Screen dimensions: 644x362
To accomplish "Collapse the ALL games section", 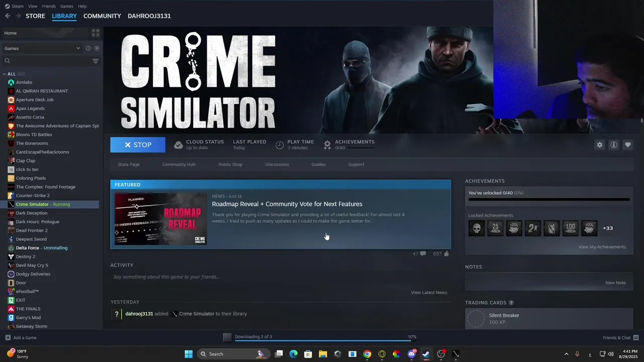I will 4,74.
